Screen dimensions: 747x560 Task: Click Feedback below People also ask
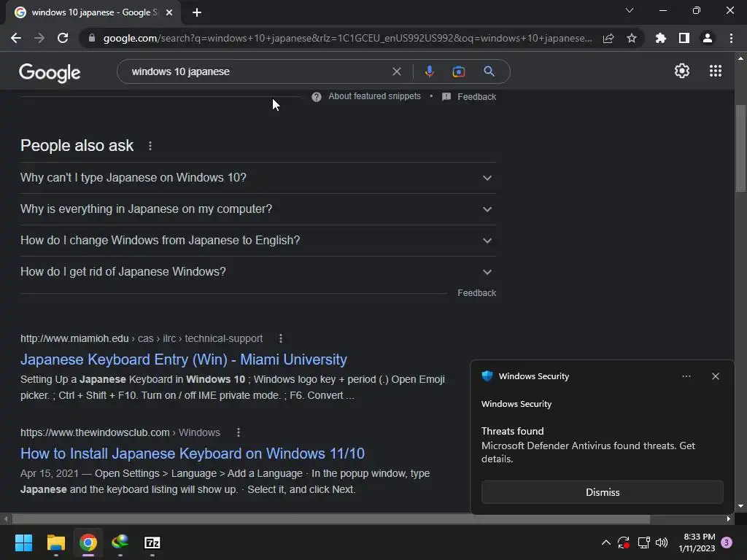click(476, 293)
